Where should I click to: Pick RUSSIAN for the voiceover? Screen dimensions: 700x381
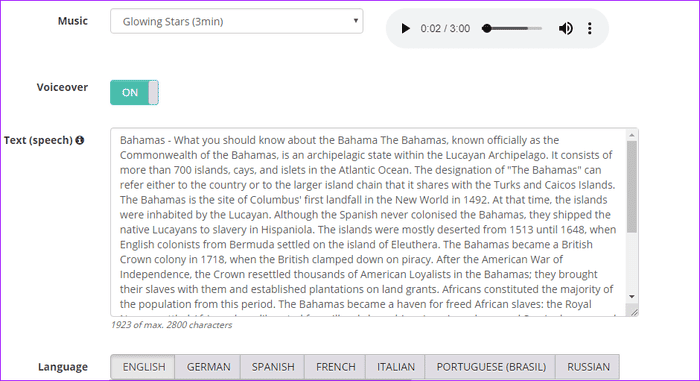588,367
